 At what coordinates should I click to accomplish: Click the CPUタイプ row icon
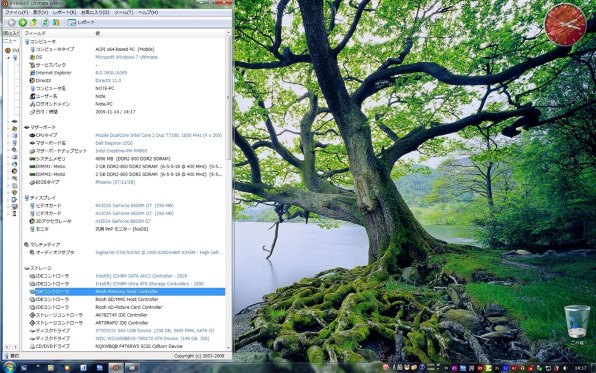32,135
